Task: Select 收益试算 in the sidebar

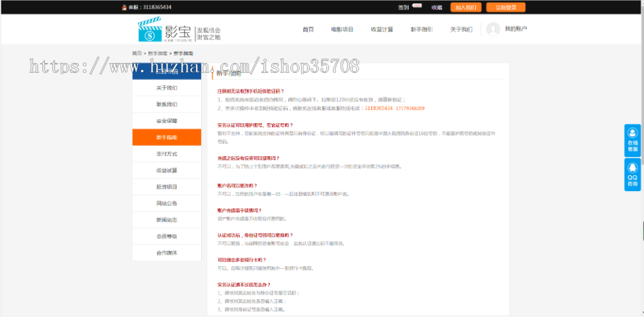Action: tap(167, 170)
